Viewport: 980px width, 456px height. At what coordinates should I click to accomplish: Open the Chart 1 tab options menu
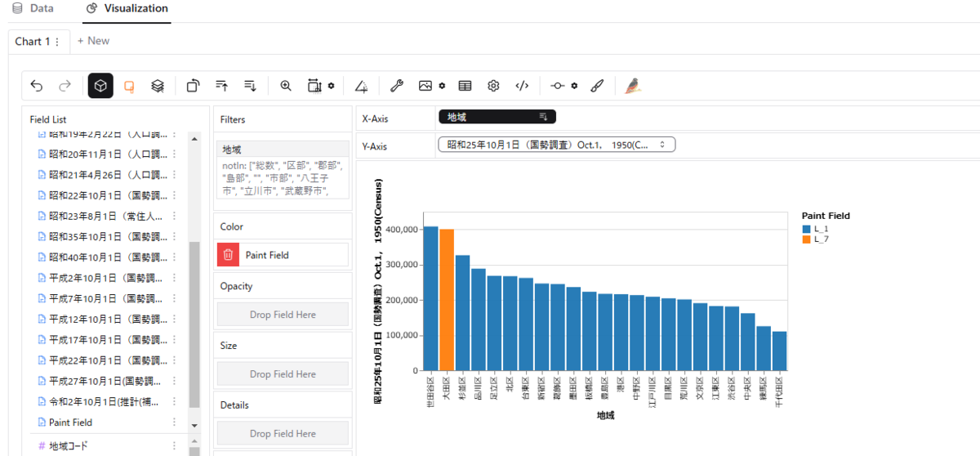click(57, 42)
